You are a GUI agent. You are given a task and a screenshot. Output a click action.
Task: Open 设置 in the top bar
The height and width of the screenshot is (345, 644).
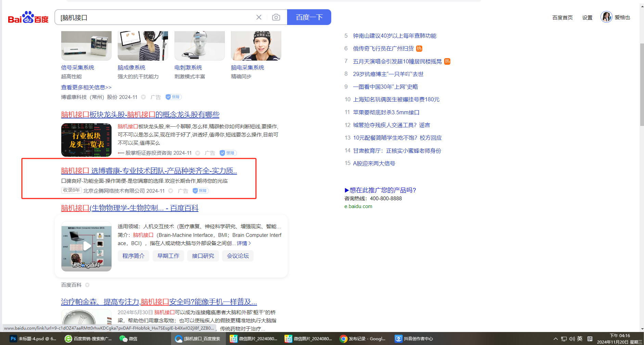point(587,17)
